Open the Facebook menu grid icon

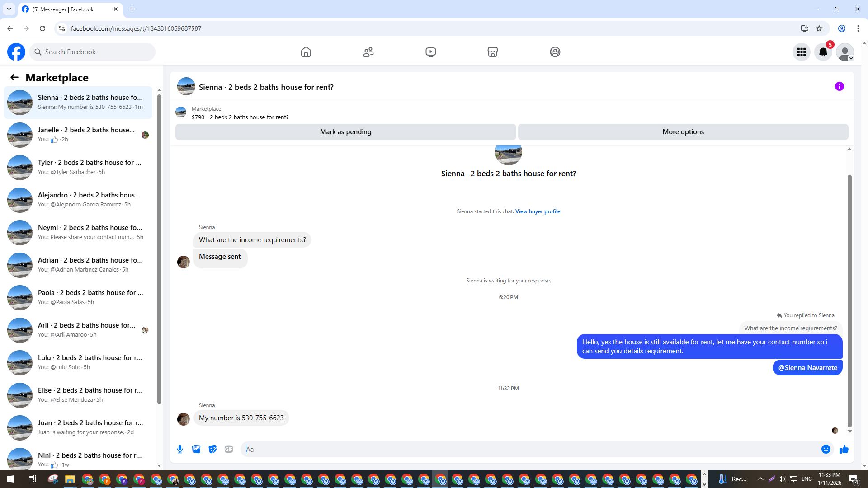[802, 52]
